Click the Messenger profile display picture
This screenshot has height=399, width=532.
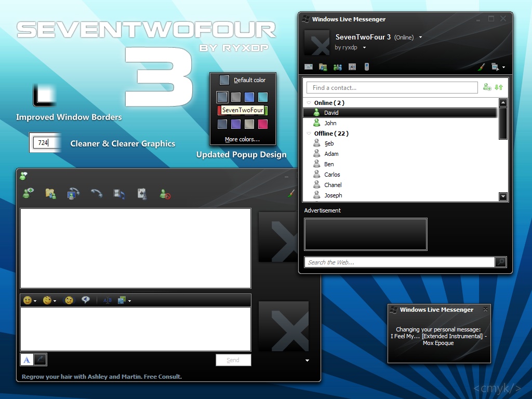[x=317, y=43]
